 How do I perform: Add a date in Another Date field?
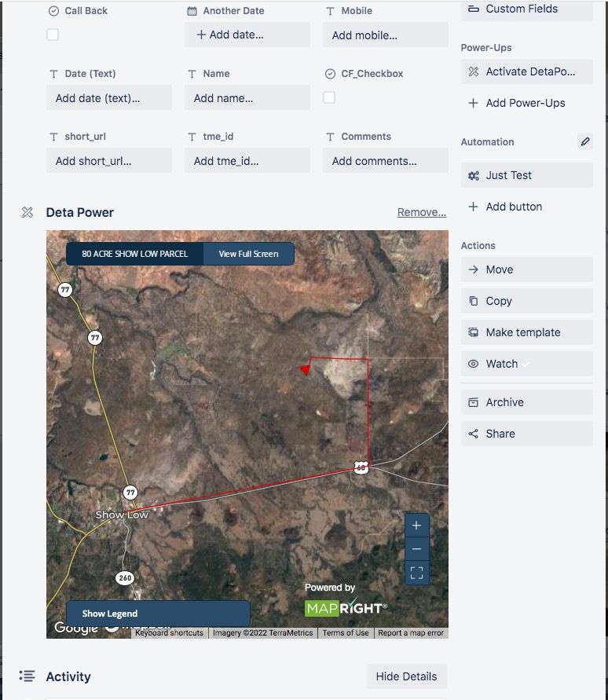coord(247,35)
